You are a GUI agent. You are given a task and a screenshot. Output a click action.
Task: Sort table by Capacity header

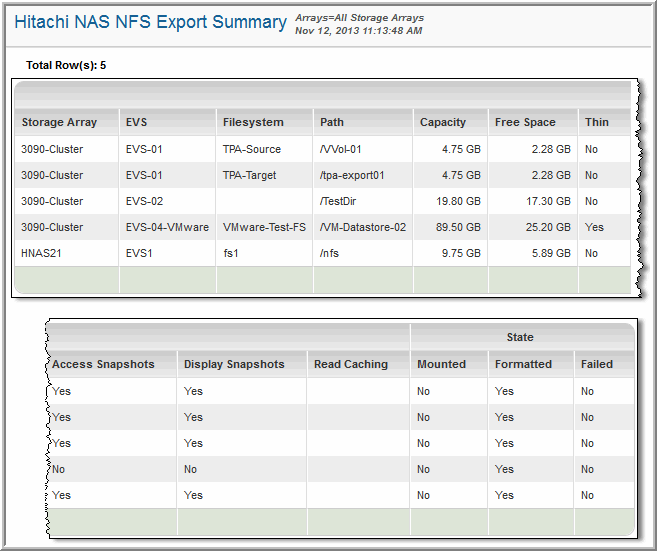pyautogui.click(x=443, y=122)
